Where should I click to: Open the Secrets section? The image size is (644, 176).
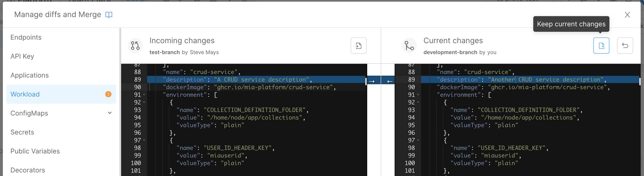coord(22,132)
